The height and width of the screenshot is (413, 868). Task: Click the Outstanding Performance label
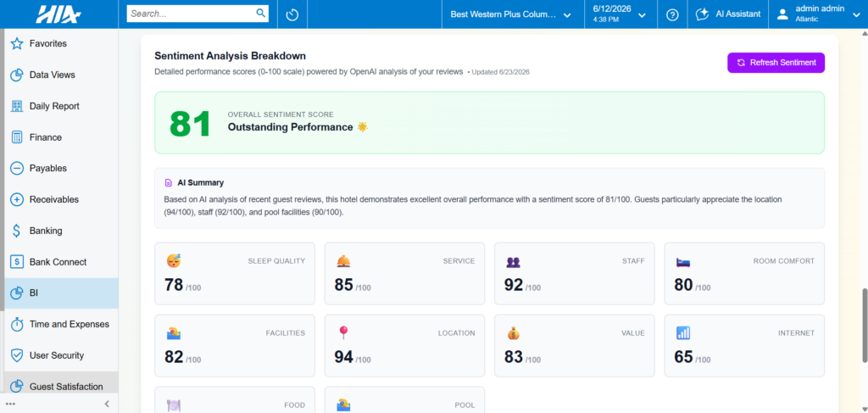coord(290,126)
